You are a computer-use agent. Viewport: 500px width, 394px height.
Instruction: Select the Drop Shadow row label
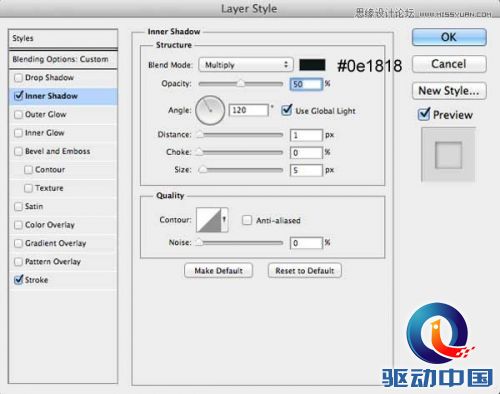(49, 78)
